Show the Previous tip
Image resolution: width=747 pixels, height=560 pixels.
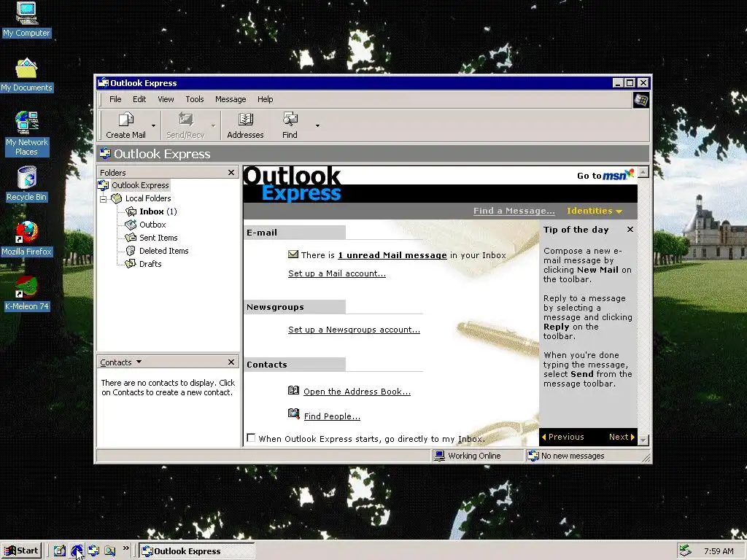coord(562,437)
